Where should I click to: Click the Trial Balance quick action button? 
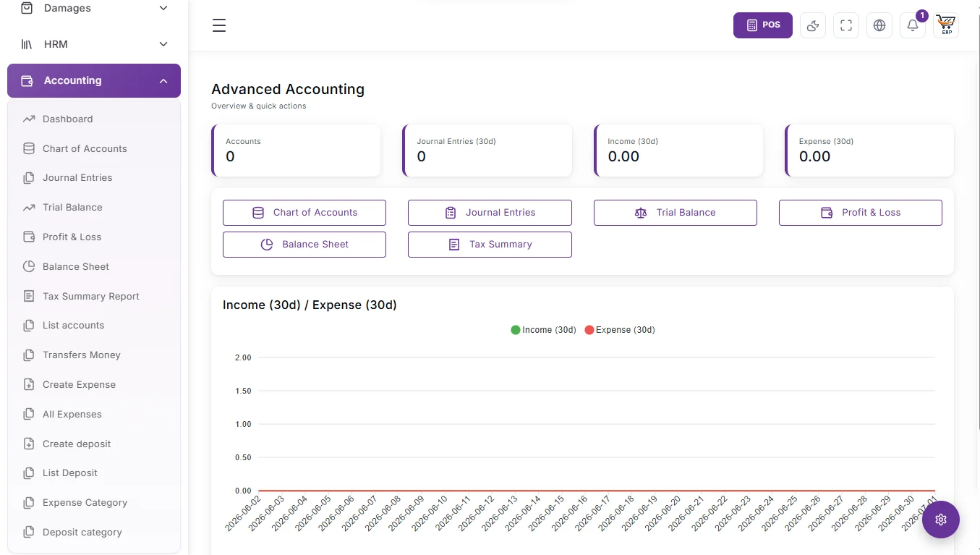675,213
